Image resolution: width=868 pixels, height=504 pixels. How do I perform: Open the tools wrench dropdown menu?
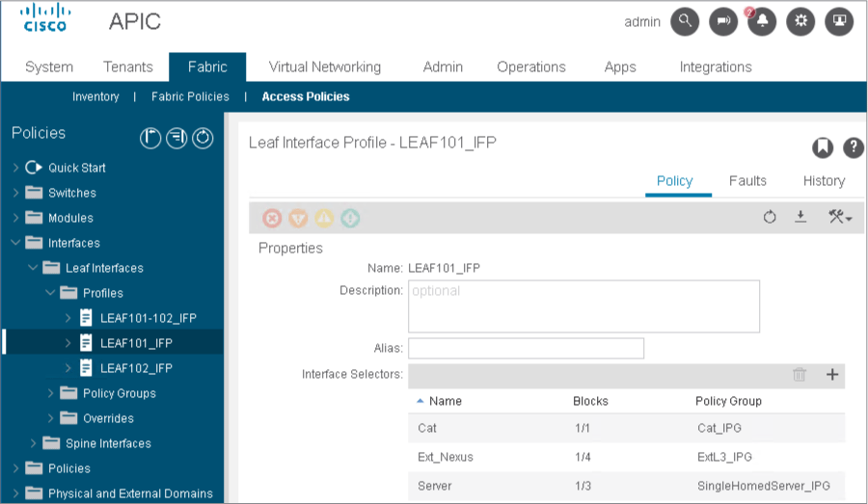839,218
